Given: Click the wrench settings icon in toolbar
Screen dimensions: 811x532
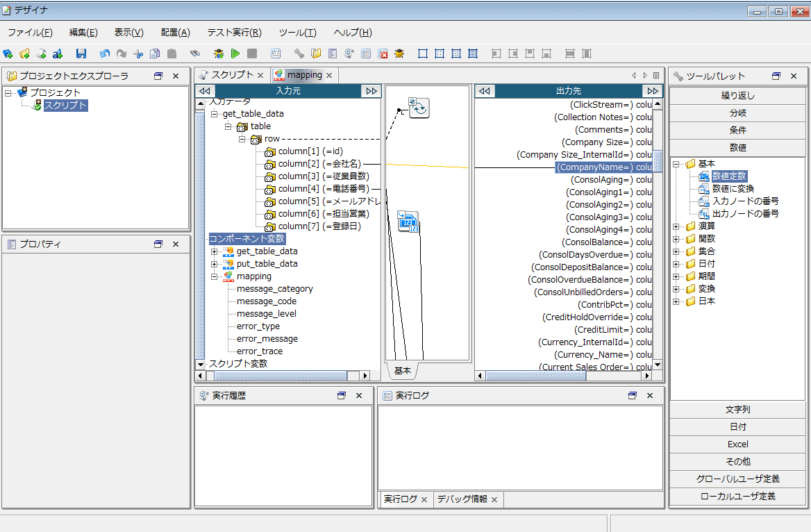Looking at the screenshot, I should click(299, 53).
